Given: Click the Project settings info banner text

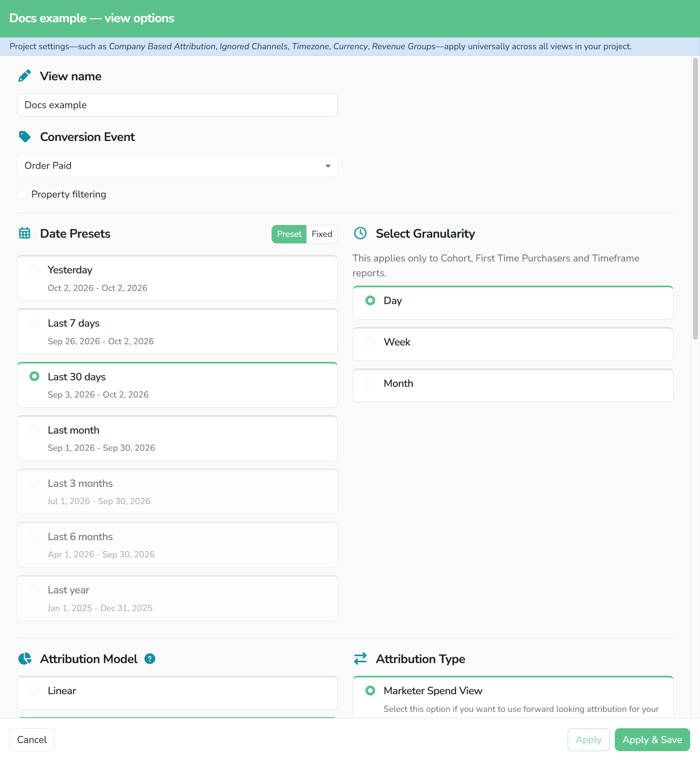Looking at the screenshot, I should 321,46.
